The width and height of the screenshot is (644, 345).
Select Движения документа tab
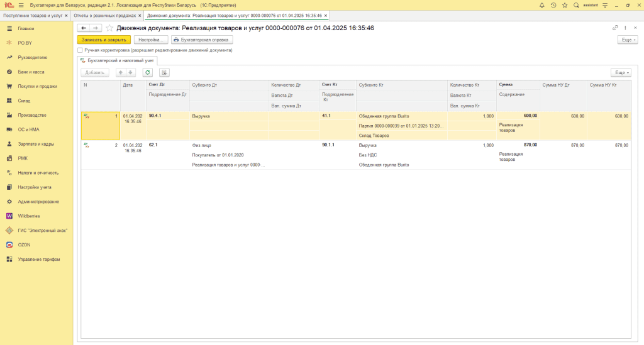coord(234,16)
